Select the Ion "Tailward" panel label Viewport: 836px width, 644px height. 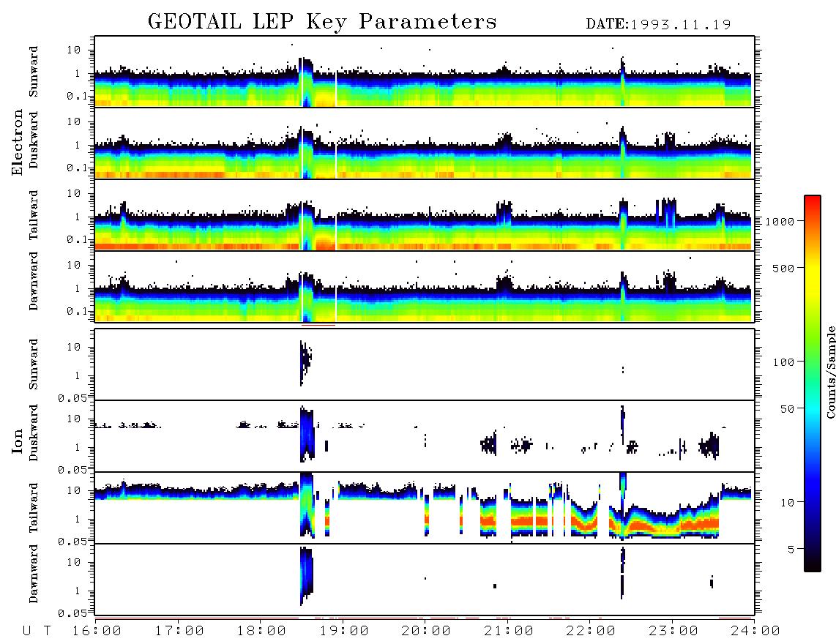[34, 508]
